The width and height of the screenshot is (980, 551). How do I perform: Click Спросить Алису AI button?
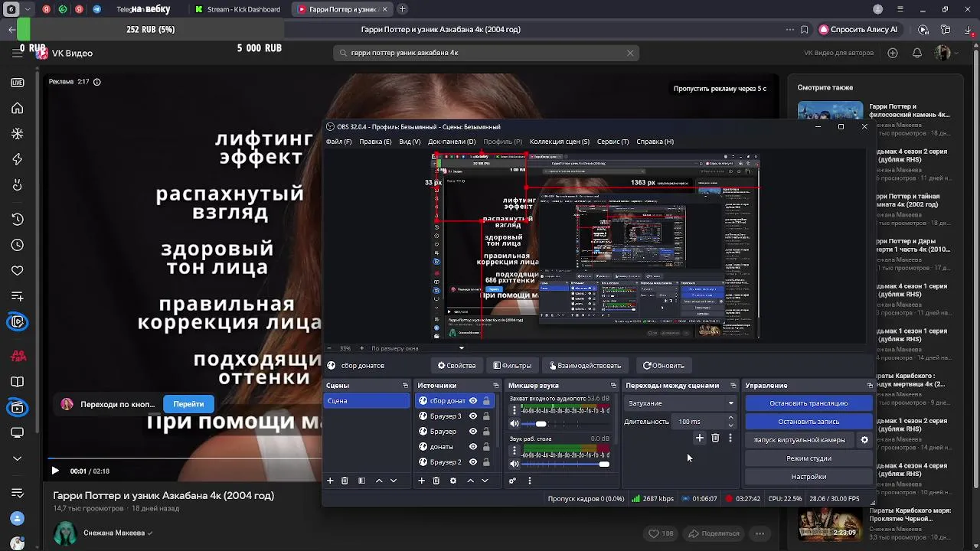(858, 29)
